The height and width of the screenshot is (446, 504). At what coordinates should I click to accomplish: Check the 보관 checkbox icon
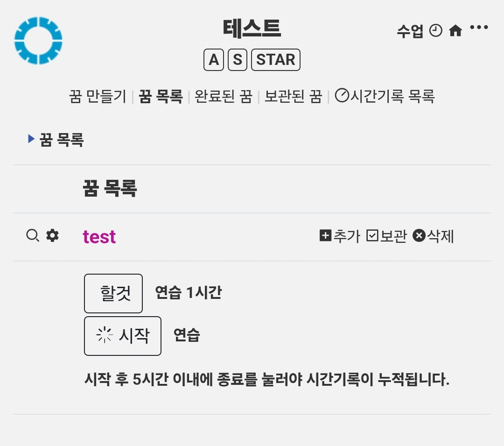372,235
